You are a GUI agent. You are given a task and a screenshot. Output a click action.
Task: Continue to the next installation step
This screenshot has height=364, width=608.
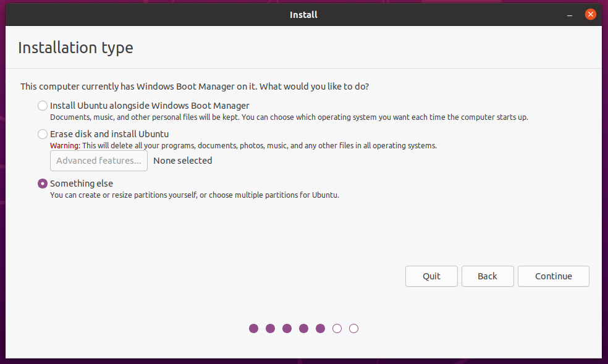click(x=554, y=276)
